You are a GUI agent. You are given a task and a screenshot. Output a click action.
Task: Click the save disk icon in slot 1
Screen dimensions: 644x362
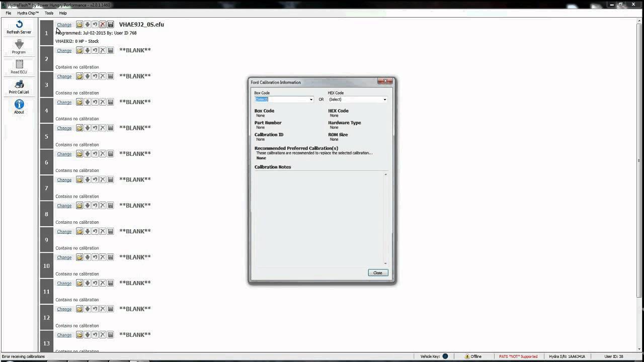110,24
